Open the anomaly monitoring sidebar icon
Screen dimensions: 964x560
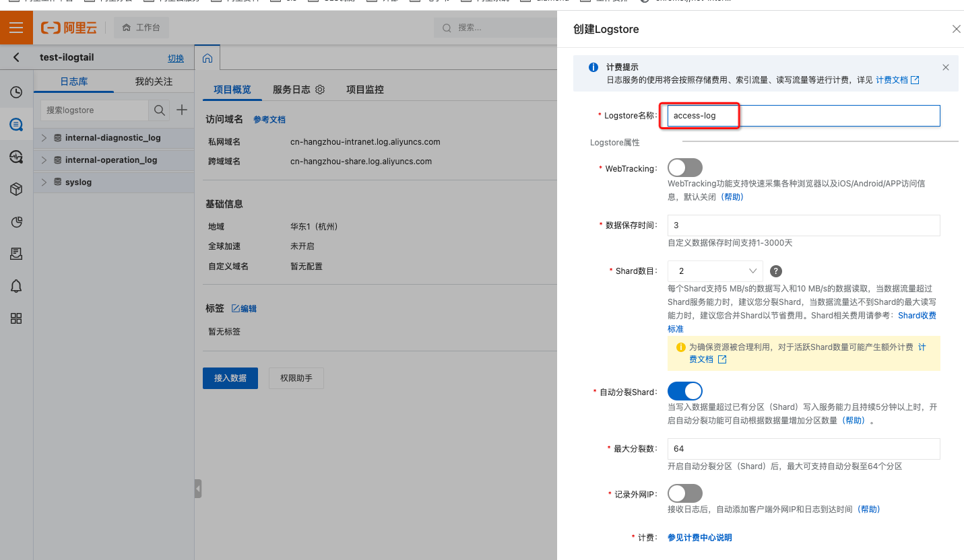click(16, 157)
